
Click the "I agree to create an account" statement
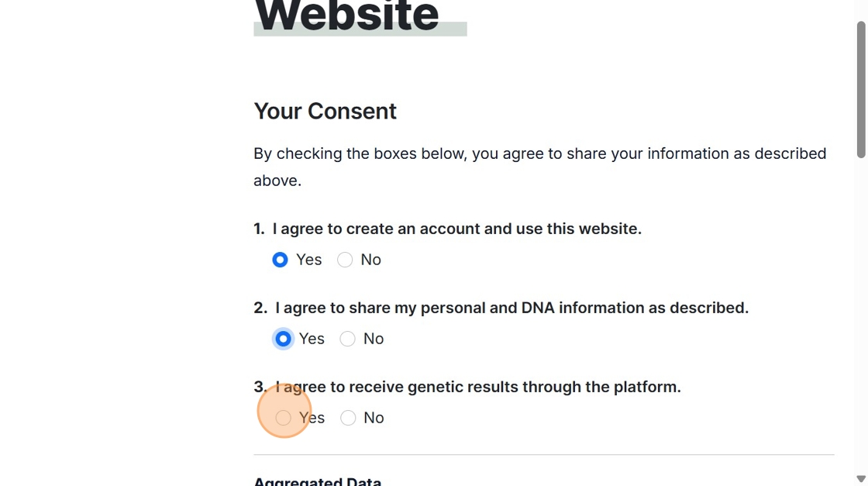tap(456, 229)
